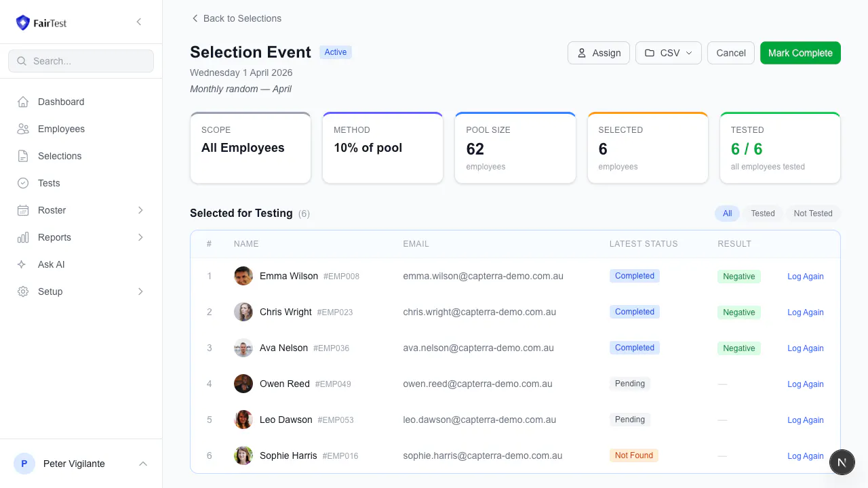
Task: Click the Roster calendar icon
Action: point(23,210)
